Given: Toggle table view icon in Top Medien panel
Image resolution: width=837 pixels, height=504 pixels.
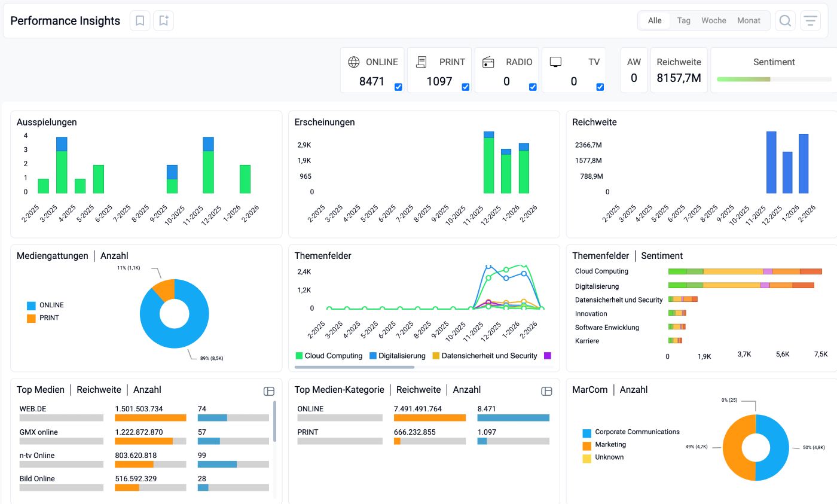Looking at the screenshot, I should click(x=269, y=391).
